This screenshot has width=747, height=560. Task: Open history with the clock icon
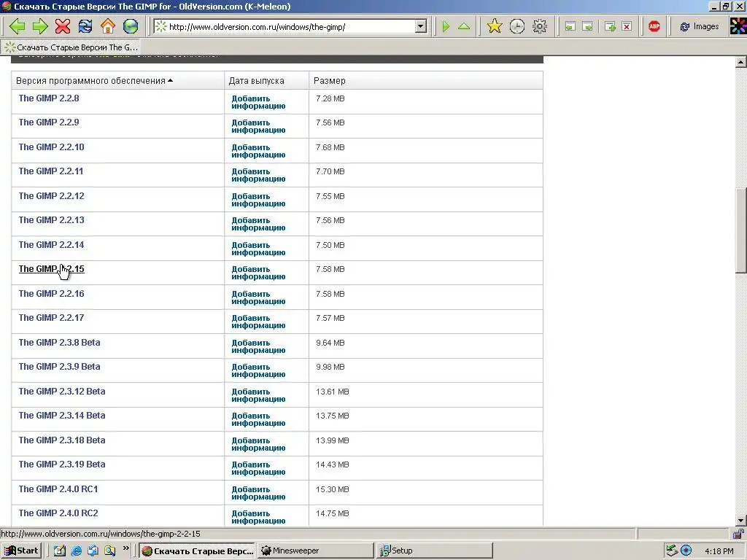[x=517, y=26]
